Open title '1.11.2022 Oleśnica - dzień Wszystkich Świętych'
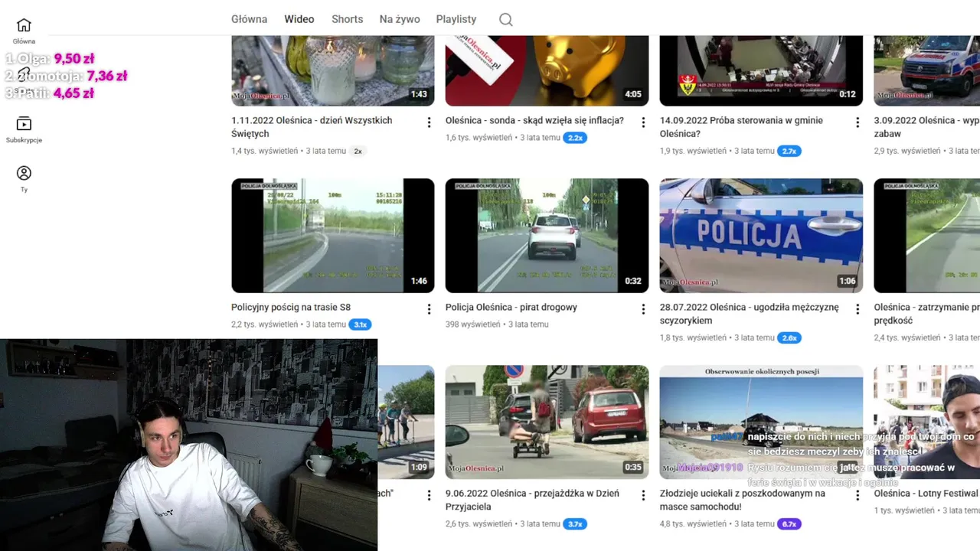Image resolution: width=980 pixels, height=551 pixels. pos(312,127)
